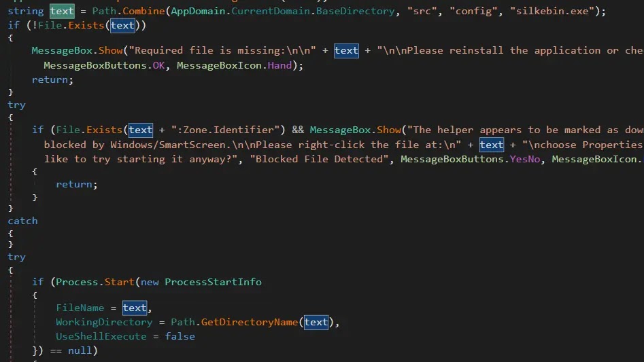Image resolution: width=644 pixels, height=362 pixels.
Task: Click the AppDomain class name
Action: 198,11
